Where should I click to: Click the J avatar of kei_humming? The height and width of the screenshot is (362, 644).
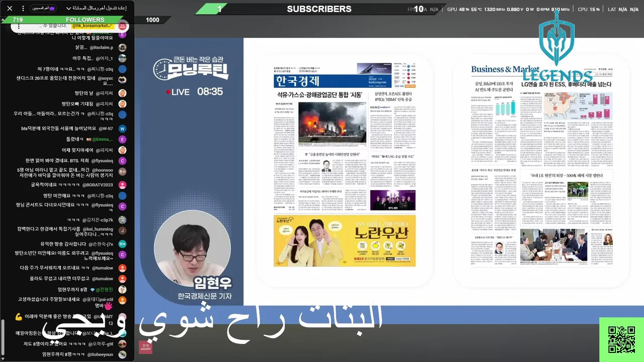[x=122, y=230]
